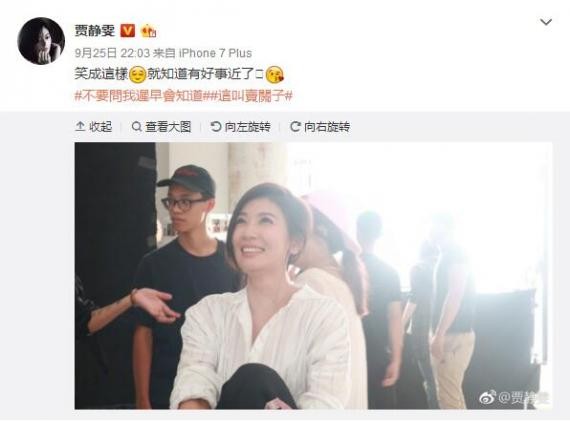Click the kissing face emoji in post
The width and height of the screenshot is (570, 421).
click(x=275, y=75)
